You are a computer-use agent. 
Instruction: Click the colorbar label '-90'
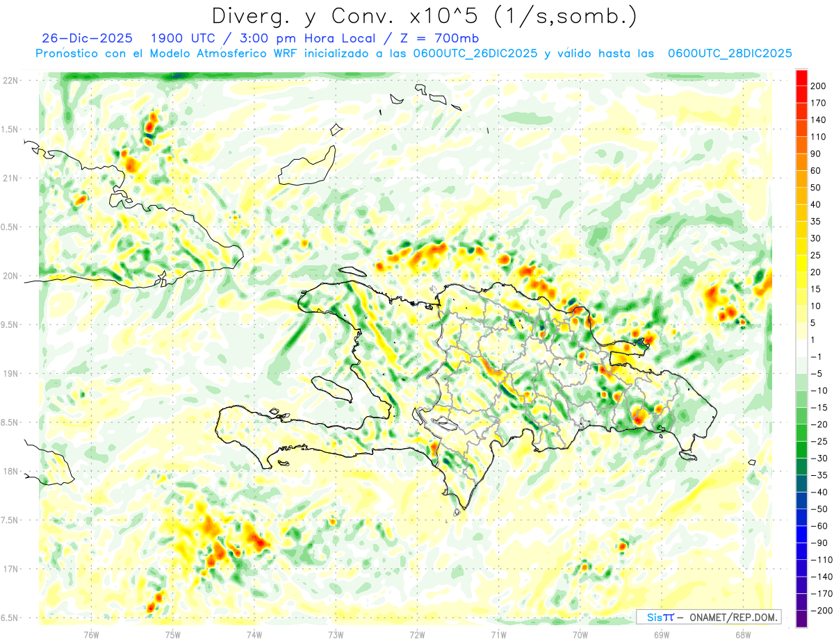coord(819,543)
